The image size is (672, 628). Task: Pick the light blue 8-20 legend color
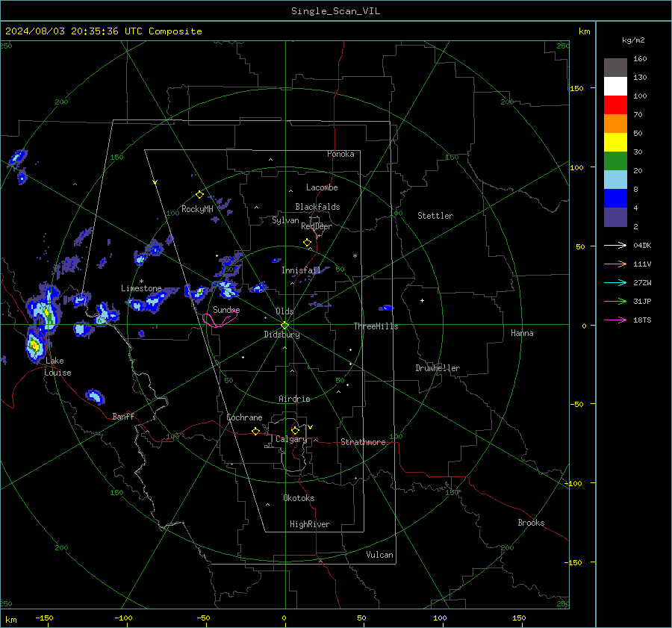point(615,180)
